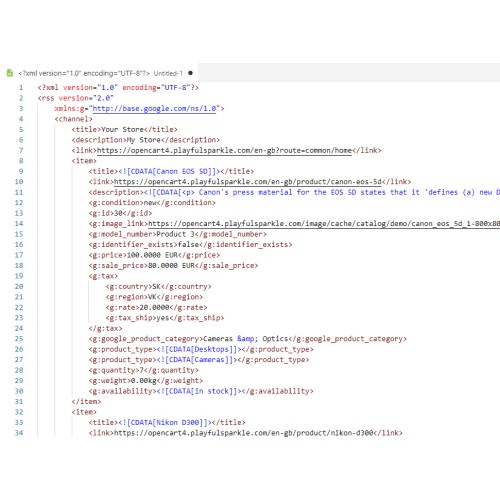This screenshot has height=500, width=500.
Task: Click the unsaved changes dot on tab
Action: pyautogui.click(x=190, y=73)
